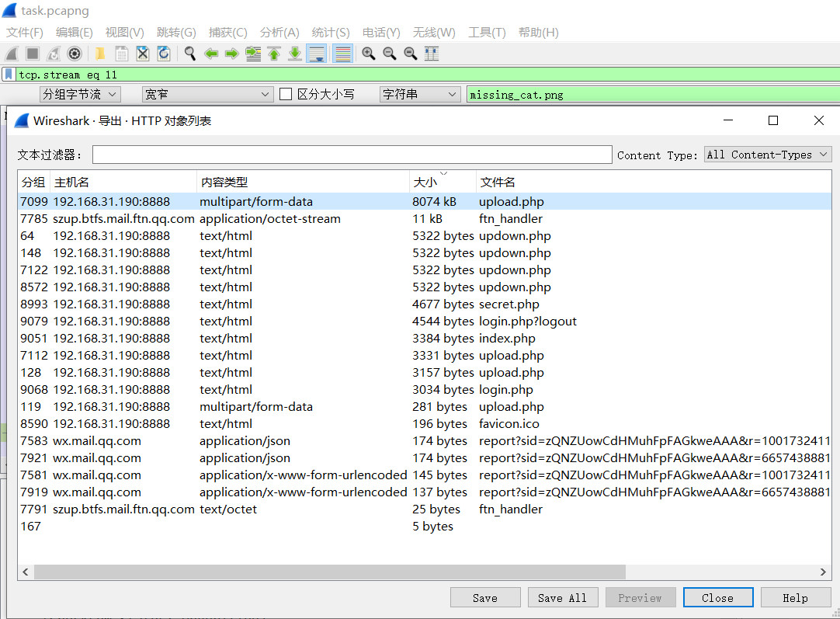Open the 捕获(C) menu
Screen dimensions: 840x619
pos(228,32)
